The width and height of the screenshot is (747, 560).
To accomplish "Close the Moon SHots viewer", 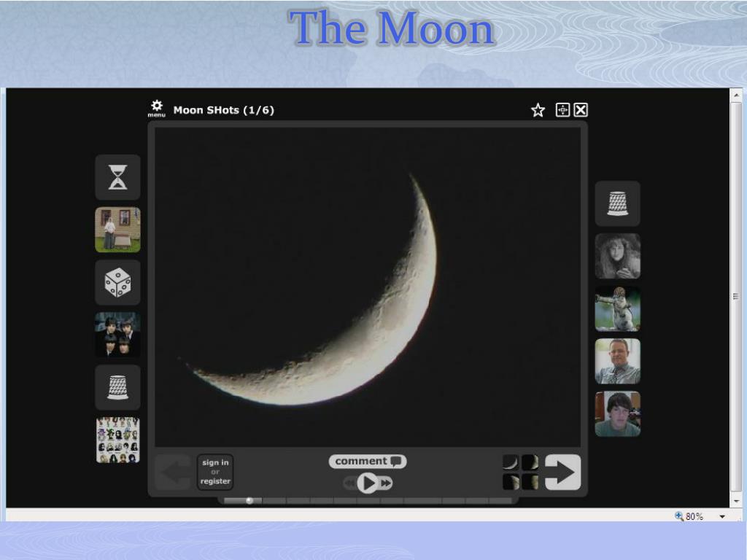I will tap(580, 110).
